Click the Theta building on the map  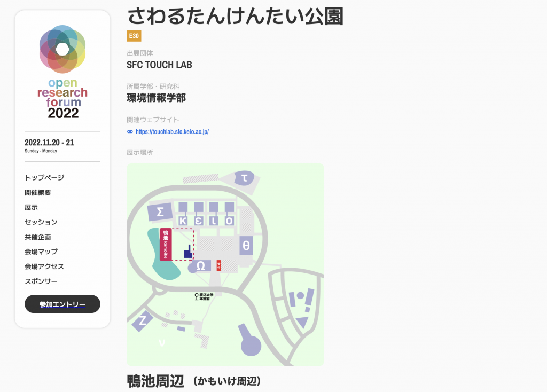(x=246, y=246)
